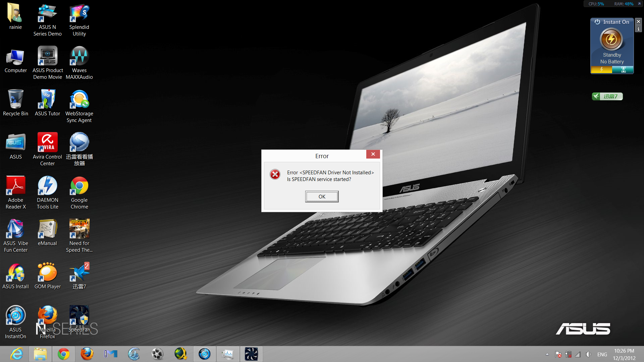Switch to Instant On taskbar app
Image resolution: width=644 pixels, height=362 pixels.
(x=204, y=354)
